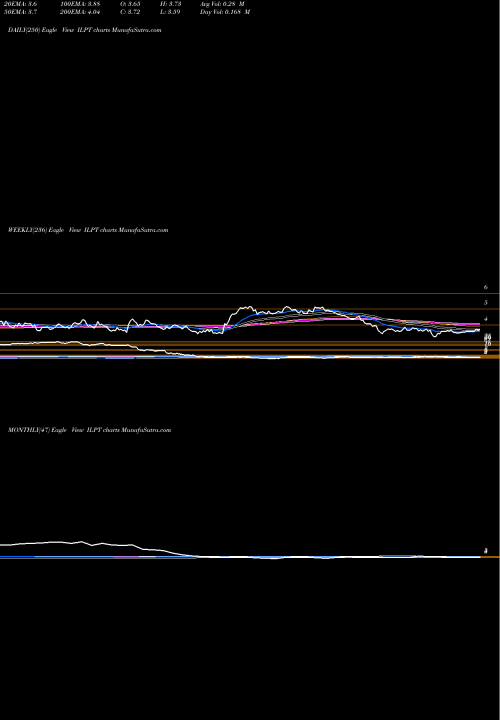Click the WEEKLY(286) Eagle View chart title
This screenshot has width=500, height=720.
88,230
